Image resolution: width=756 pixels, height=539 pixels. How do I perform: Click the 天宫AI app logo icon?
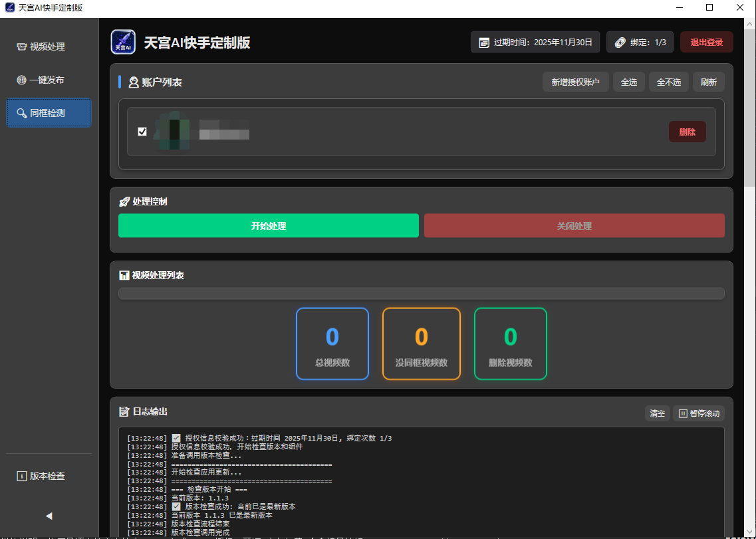click(123, 42)
